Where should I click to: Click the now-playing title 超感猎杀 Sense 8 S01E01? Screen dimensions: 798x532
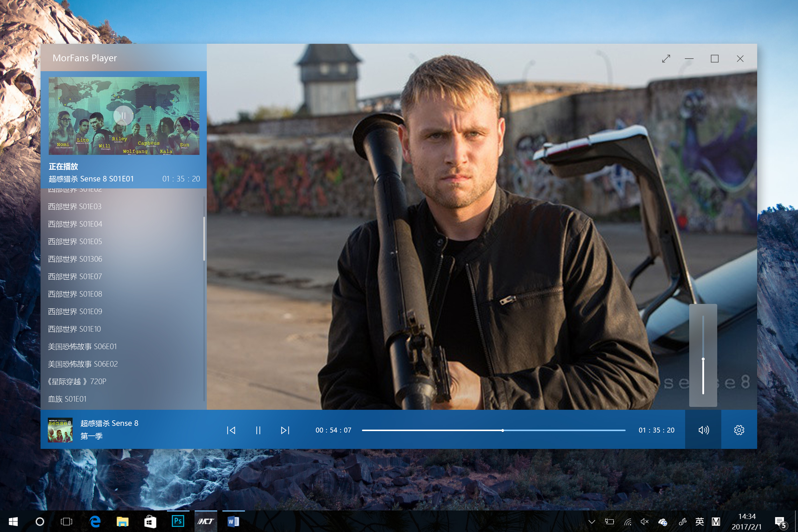click(91, 179)
